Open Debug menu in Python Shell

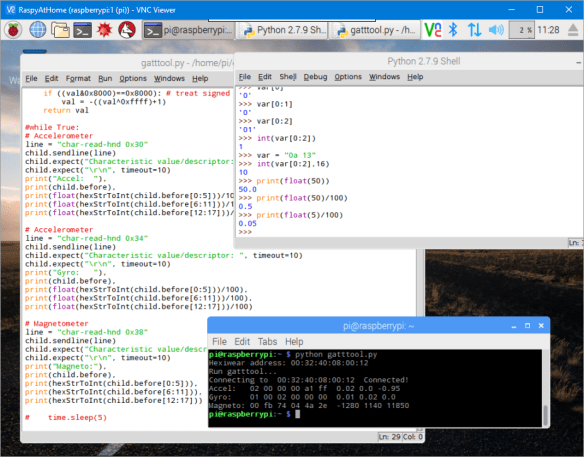point(315,77)
